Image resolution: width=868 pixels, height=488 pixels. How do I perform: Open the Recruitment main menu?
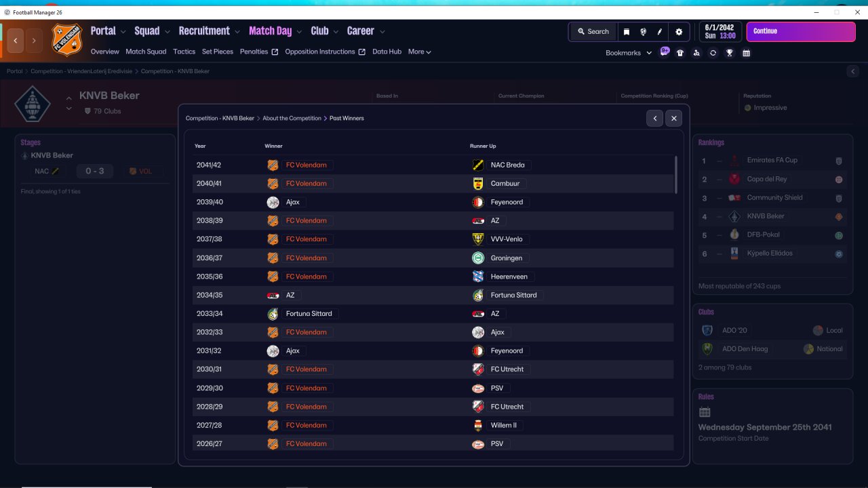[204, 31]
